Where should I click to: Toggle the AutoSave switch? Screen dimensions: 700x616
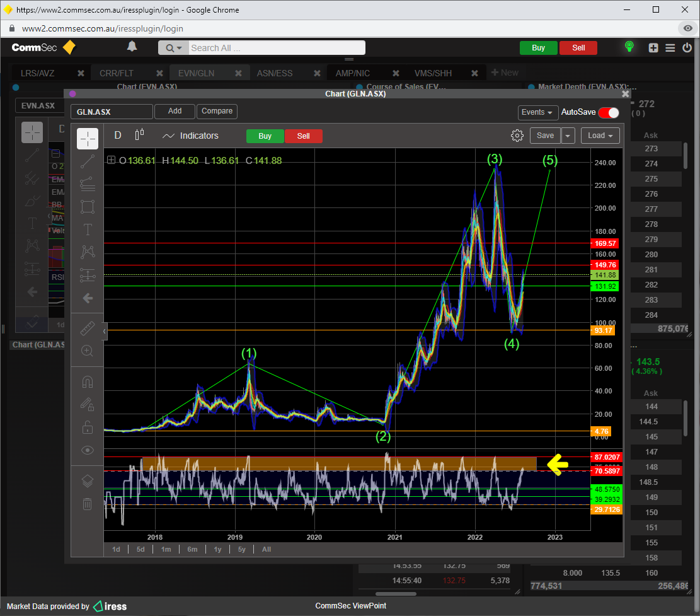609,112
